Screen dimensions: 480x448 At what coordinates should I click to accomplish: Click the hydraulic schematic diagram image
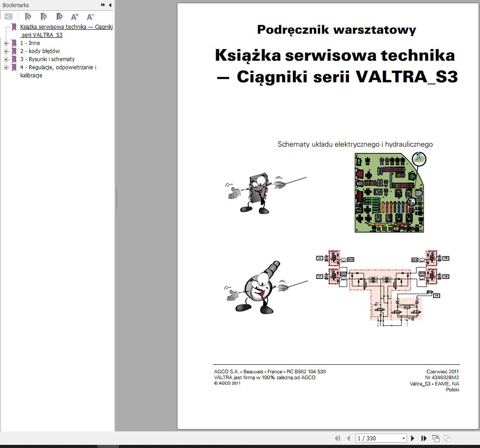[x=383, y=288]
